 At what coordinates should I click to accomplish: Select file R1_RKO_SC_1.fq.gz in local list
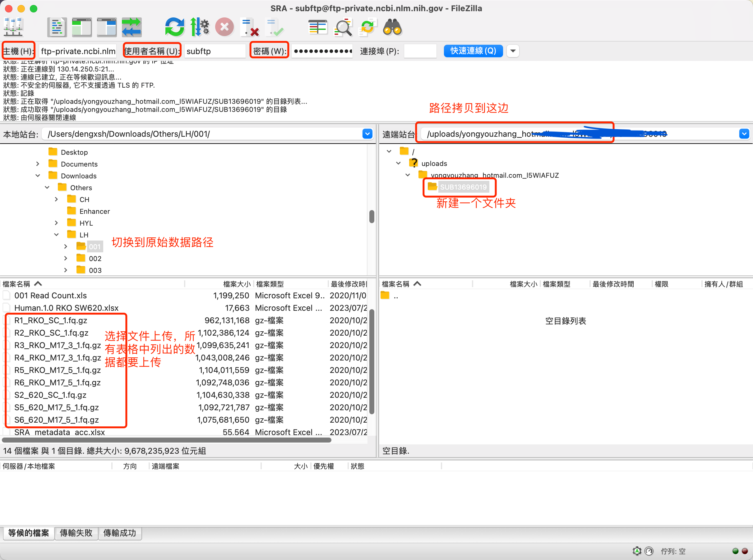pos(51,320)
